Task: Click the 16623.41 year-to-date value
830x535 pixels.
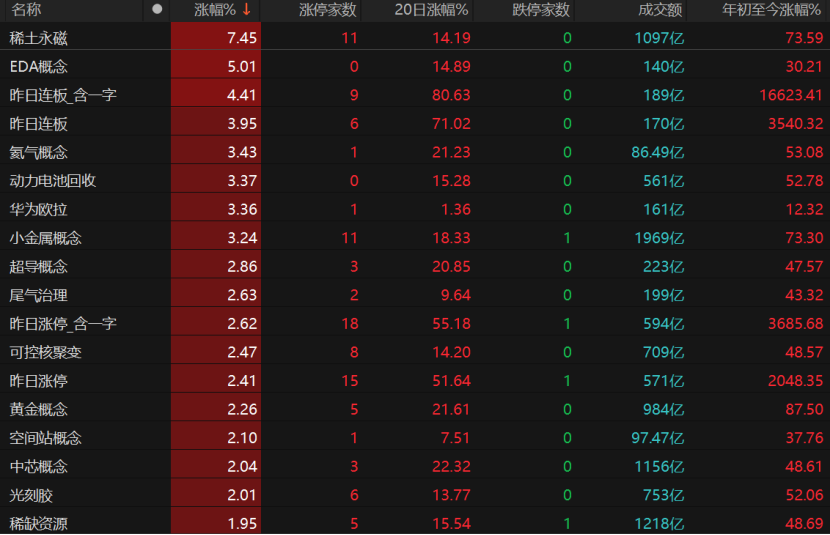Action: [791, 95]
